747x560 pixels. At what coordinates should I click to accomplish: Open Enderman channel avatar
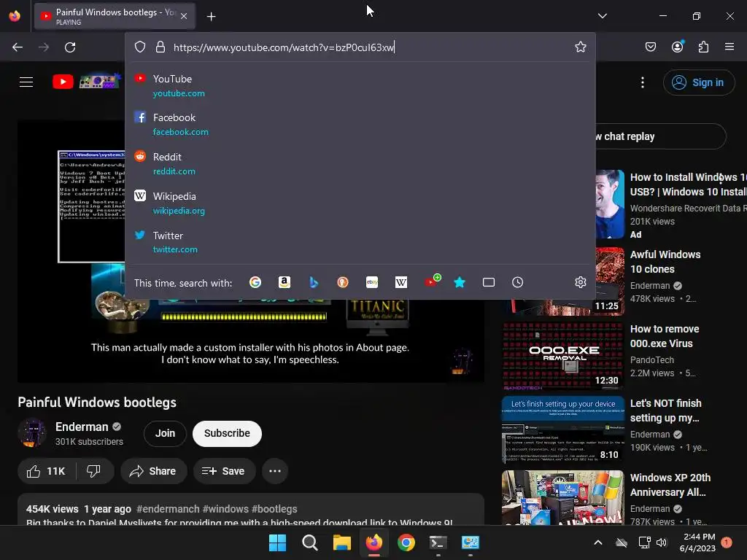pos(32,433)
